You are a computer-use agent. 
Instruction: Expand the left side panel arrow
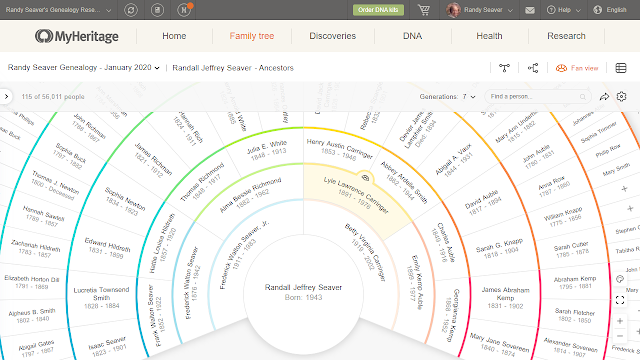click(6, 97)
